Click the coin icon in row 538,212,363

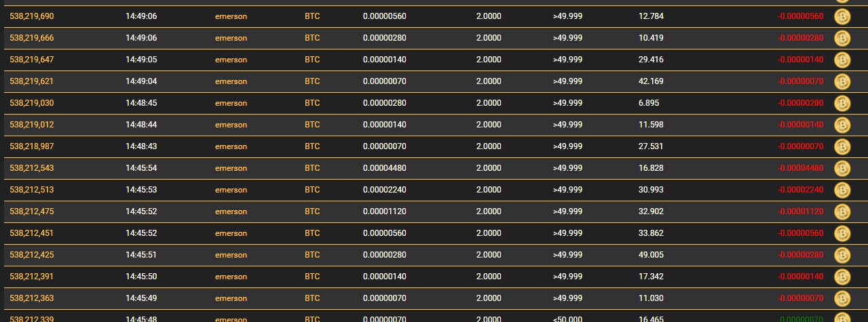tap(842, 298)
